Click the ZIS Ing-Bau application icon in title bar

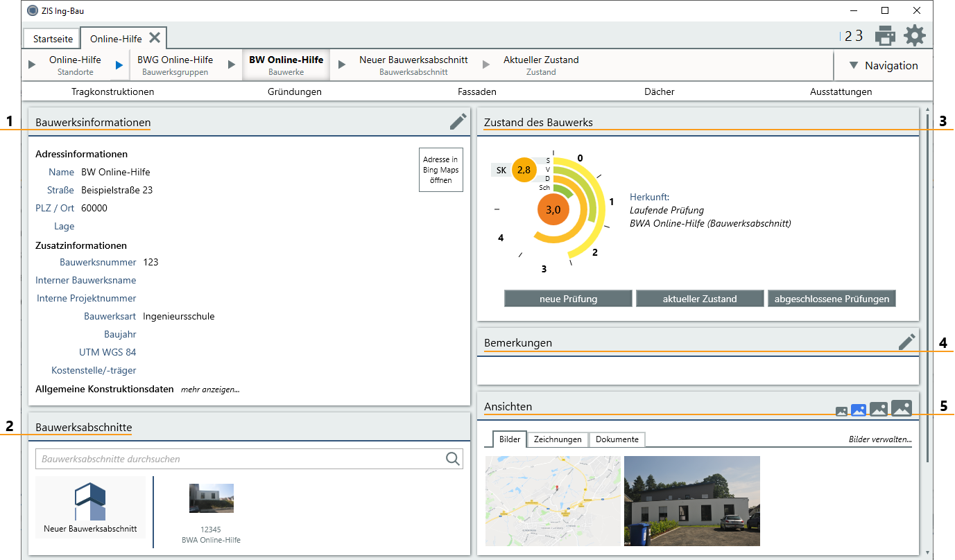pyautogui.click(x=32, y=10)
